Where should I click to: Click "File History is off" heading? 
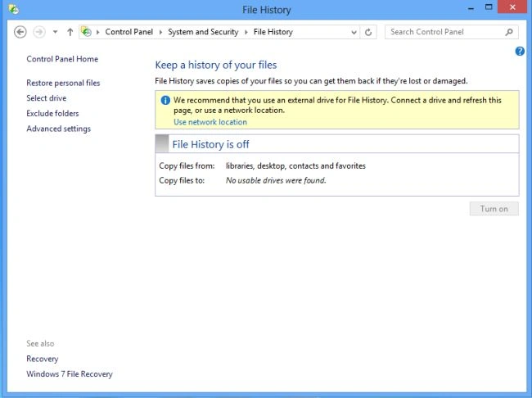pyautogui.click(x=210, y=144)
